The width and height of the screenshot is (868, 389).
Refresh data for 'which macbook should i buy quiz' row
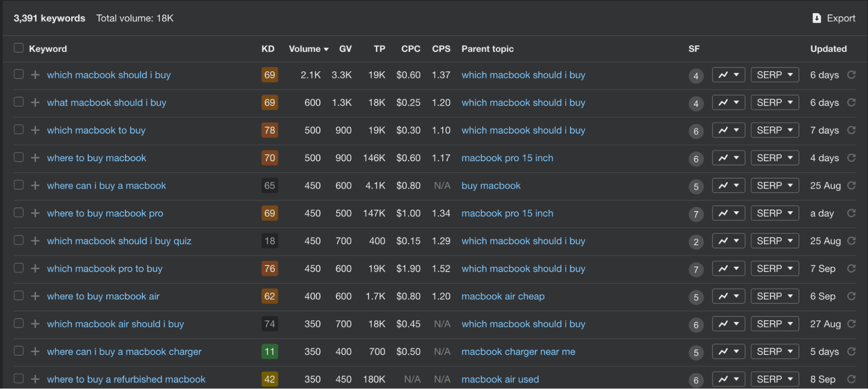click(x=851, y=241)
